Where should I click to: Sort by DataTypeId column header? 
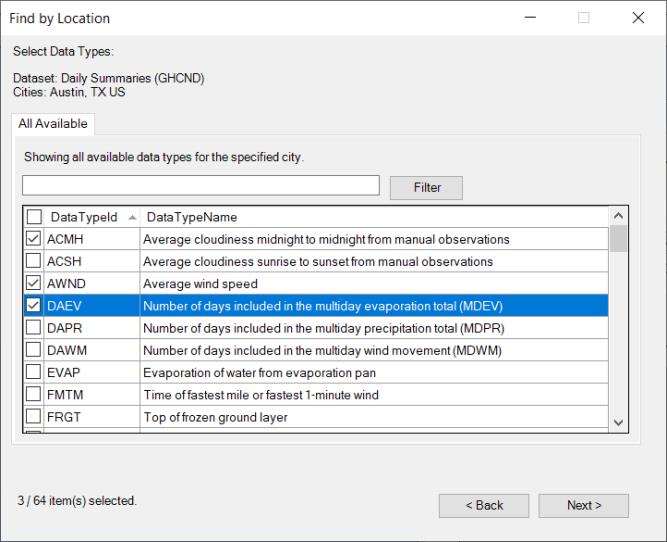click(84, 217)
